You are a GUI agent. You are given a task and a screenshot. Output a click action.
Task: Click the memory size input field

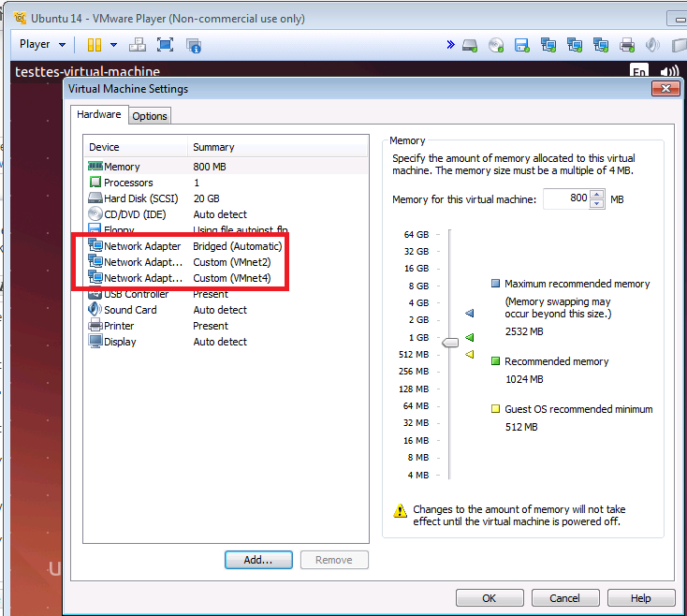click(564, 198)
